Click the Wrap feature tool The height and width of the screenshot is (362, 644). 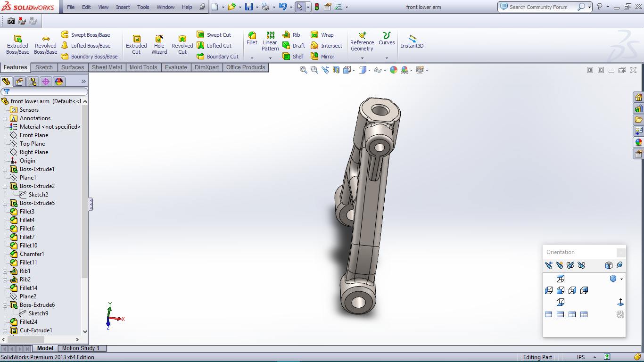click(322, 35)
